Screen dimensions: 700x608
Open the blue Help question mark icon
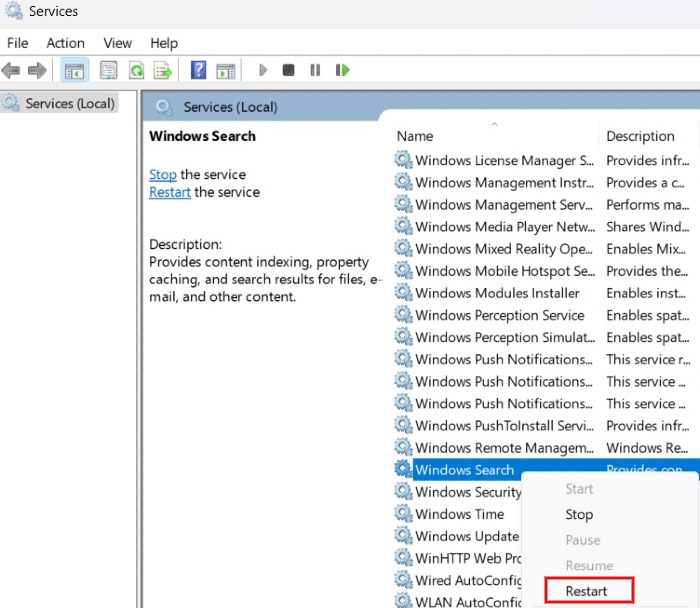click(x=198, y=70)
